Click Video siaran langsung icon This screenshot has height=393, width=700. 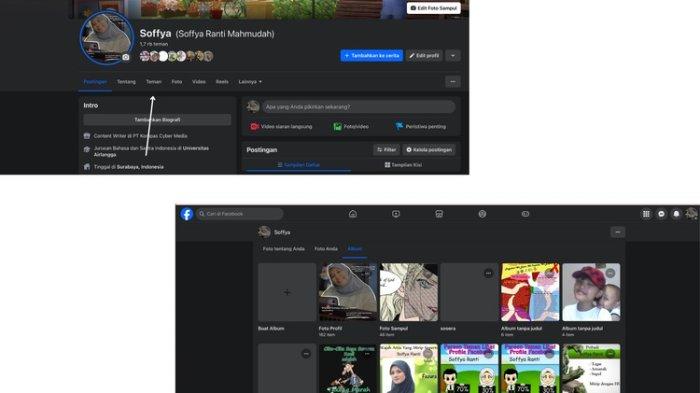pos(254,127)
